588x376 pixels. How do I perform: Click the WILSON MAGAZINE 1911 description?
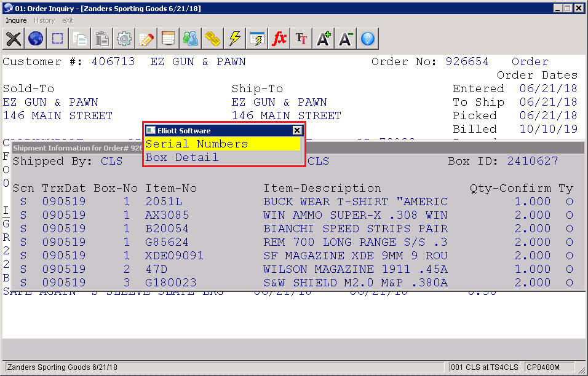click(x=356, y=269)
